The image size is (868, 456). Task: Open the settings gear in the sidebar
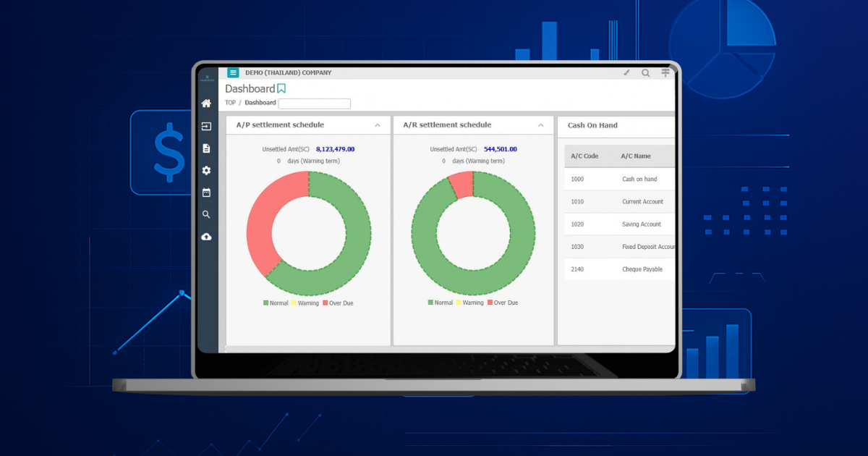coord(206,171)
